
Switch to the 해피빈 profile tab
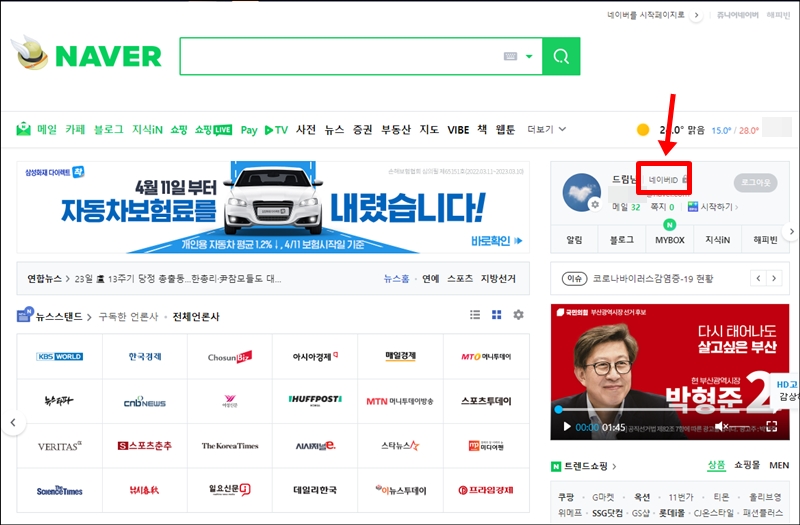[x=765, y=240]
